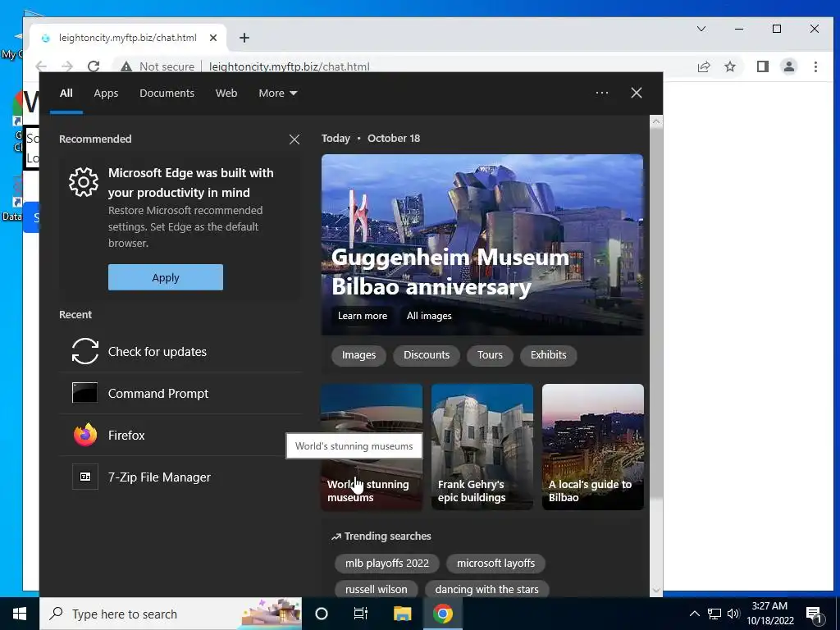The width and height of the screenshot is (840, 630).
Task: Open the network icon in system tray
Action: click(714, 614)
